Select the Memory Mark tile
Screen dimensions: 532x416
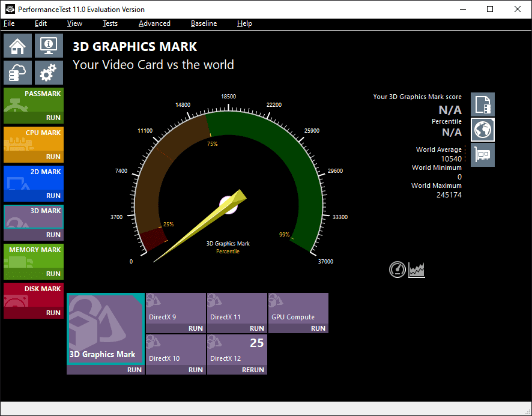34,256
